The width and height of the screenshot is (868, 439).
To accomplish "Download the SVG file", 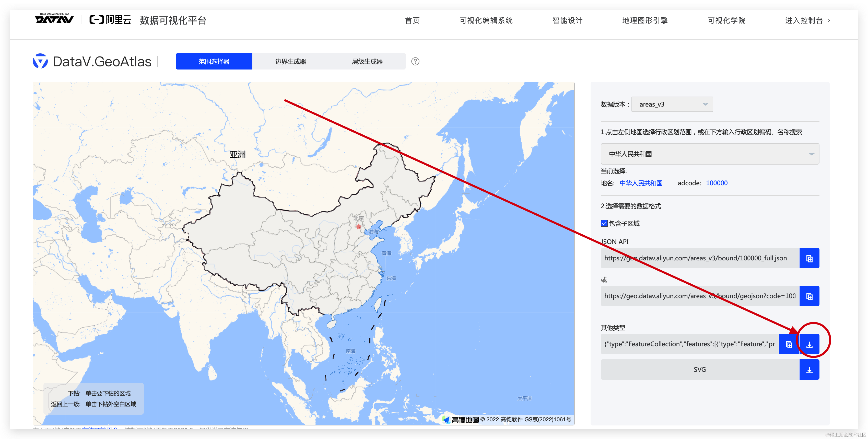I will 809,370.
